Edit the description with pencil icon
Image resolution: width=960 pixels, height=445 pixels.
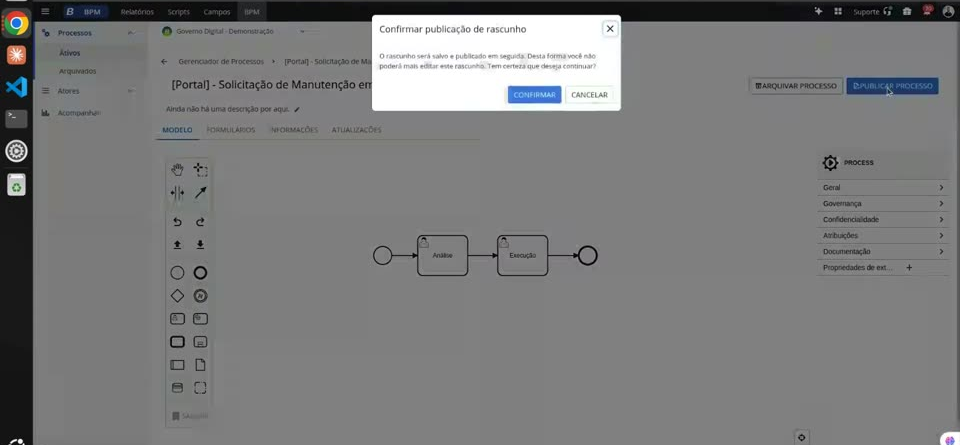pyautogui.click(x=297, y=110)
